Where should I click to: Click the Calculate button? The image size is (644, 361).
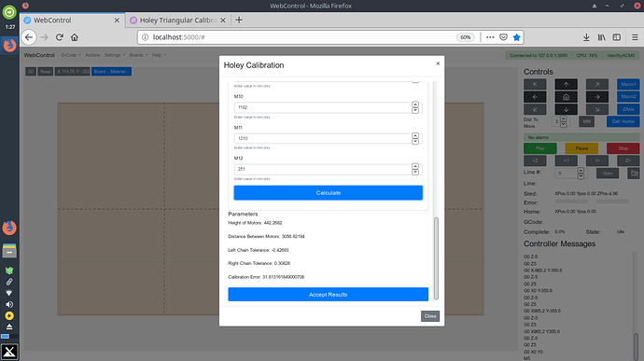329,192
